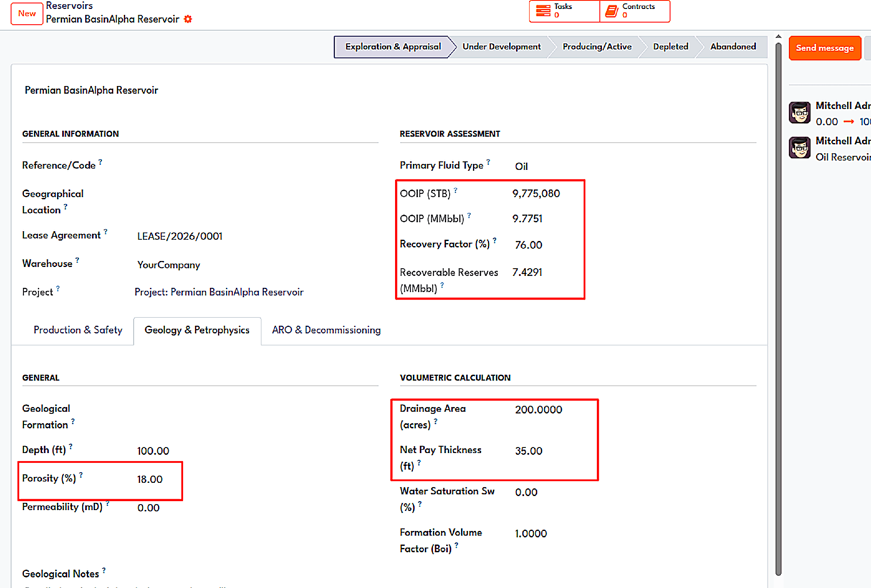This screenshot has width=871, height=588.
Task: Edit the Permeability value 0.00
Action: [149, 508]
